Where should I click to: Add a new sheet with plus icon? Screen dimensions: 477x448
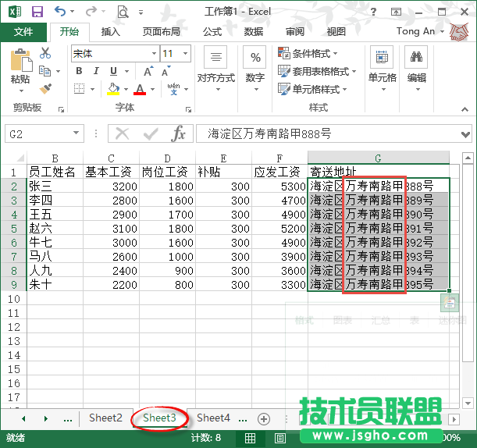click(x=264, y=418)
